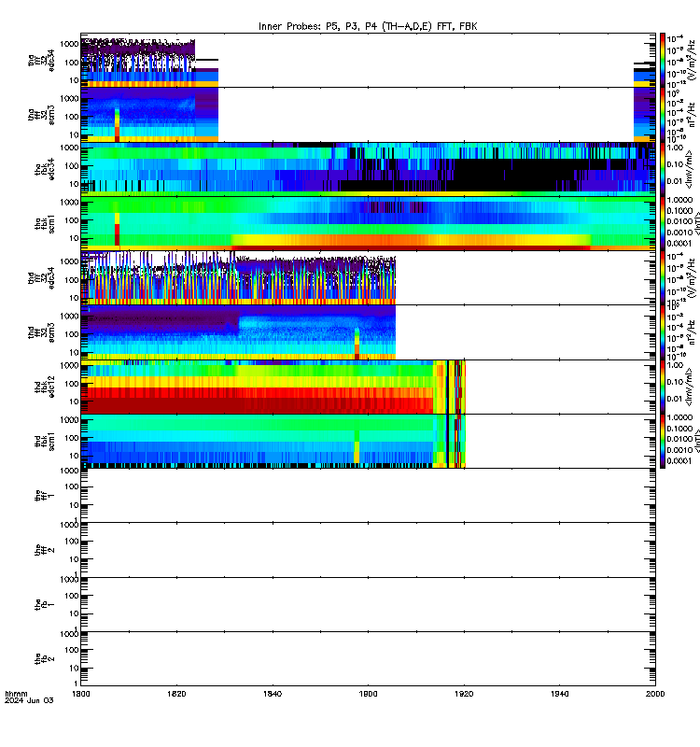Click the color bar beside tha fbk scm1
This screenshot has height=747, width=700.
(663, 223)
